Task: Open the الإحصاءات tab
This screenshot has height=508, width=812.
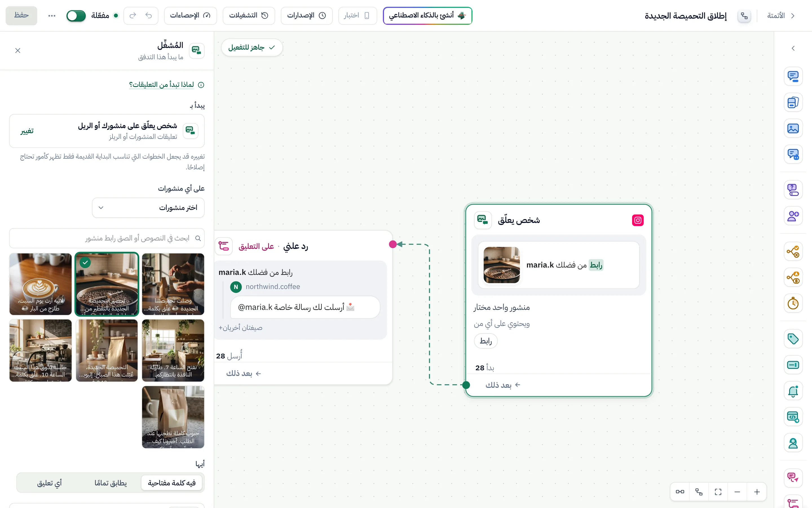Action: coord(190,16)
